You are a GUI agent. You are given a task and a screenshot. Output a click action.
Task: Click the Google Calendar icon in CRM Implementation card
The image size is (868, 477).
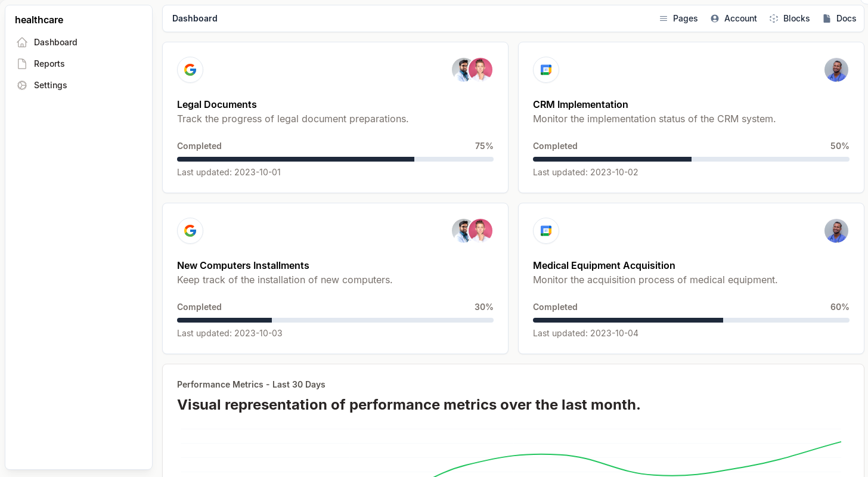545,70
